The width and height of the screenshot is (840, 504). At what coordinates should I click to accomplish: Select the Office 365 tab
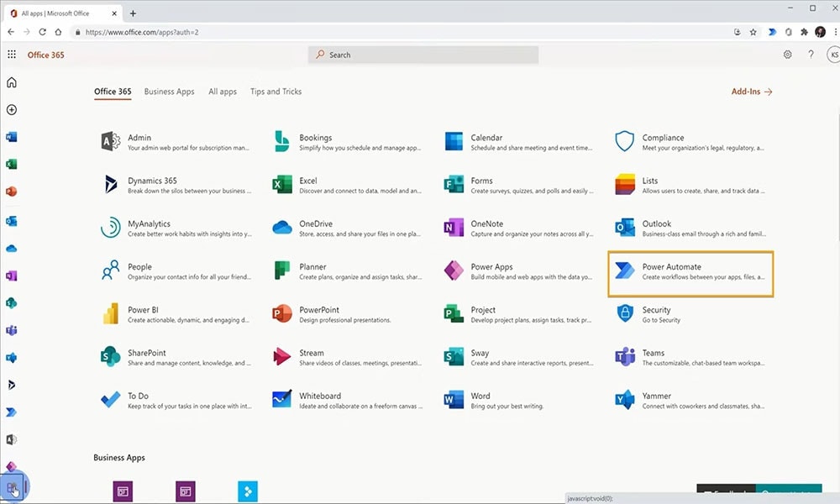click(113, 92)
